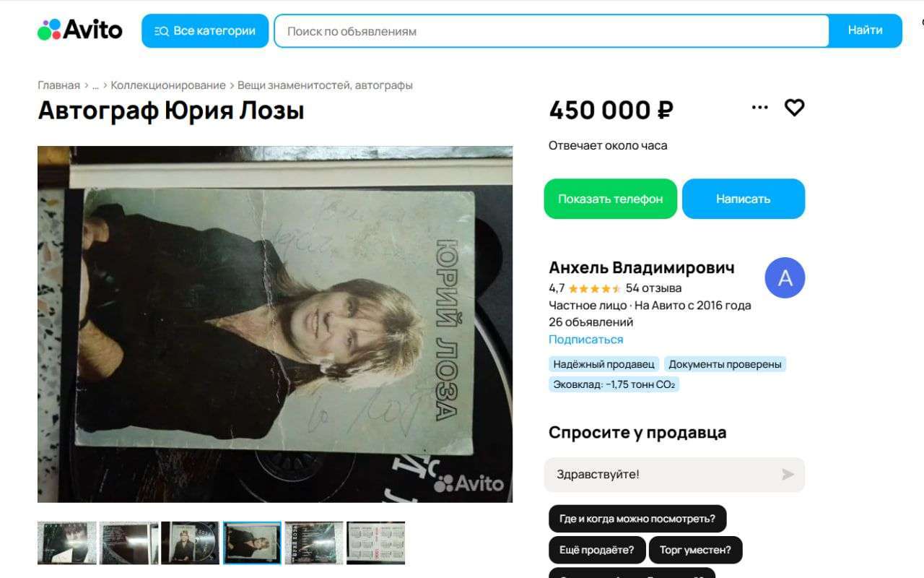Open the 54 отзыва reviews link
Viewport: 924px width, 578px height.
[654, 288]
